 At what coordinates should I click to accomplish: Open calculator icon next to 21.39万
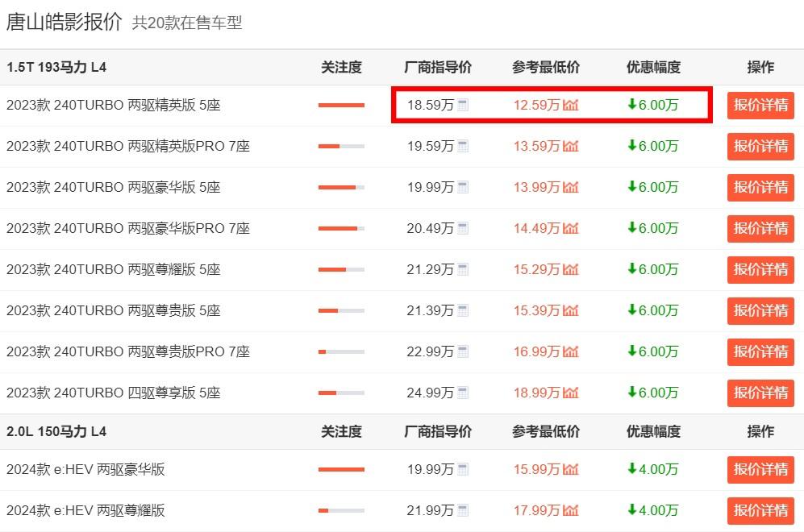(463, 310)
